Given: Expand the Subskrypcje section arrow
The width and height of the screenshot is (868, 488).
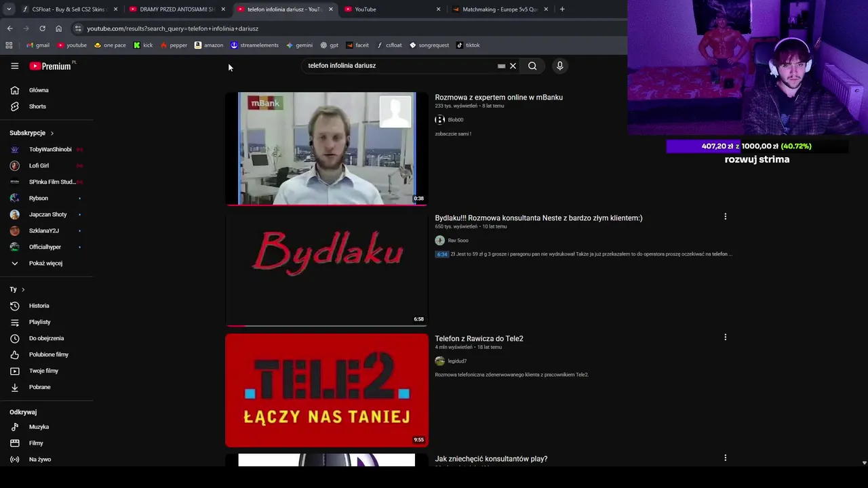Looking at the screenshot, I should [x=52, y=134].
